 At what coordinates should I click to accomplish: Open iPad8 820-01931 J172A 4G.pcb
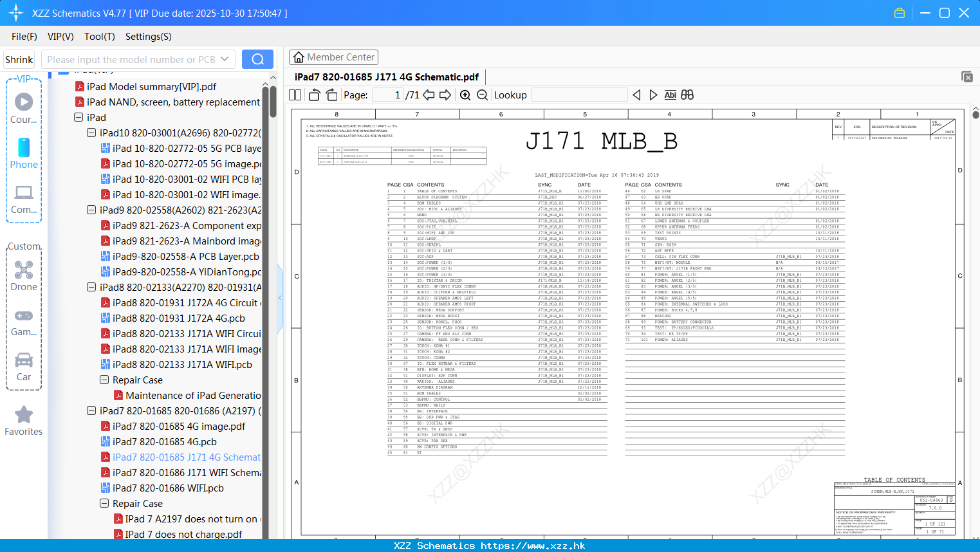(172, 318)
